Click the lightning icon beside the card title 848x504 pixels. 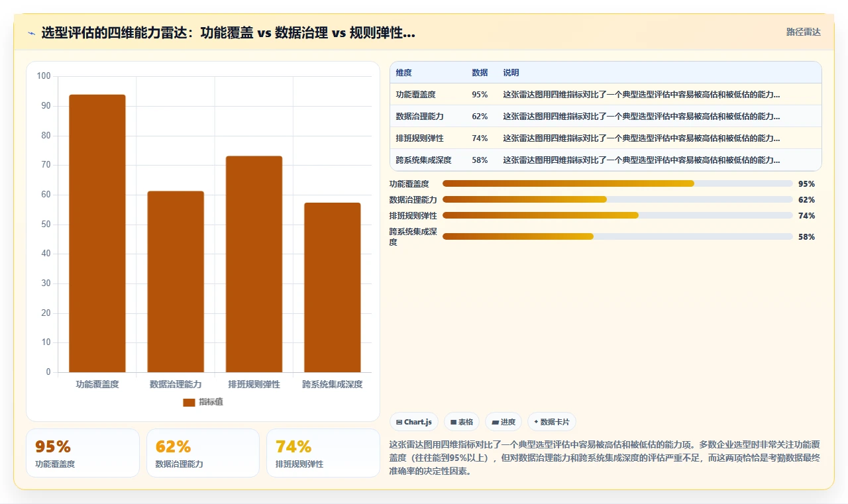[x=31, y=33]
